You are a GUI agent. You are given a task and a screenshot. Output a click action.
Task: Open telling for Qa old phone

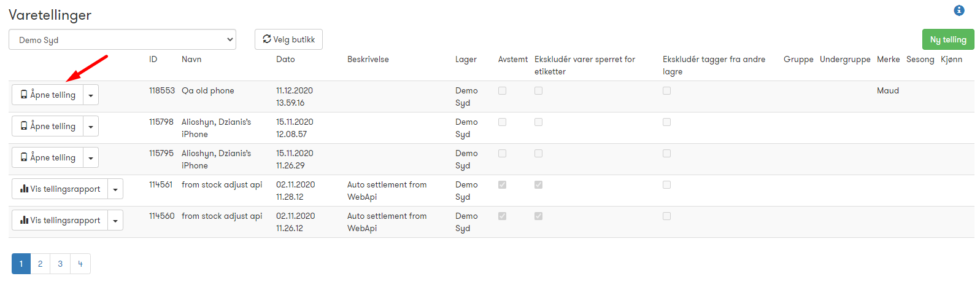coord(48,95)
